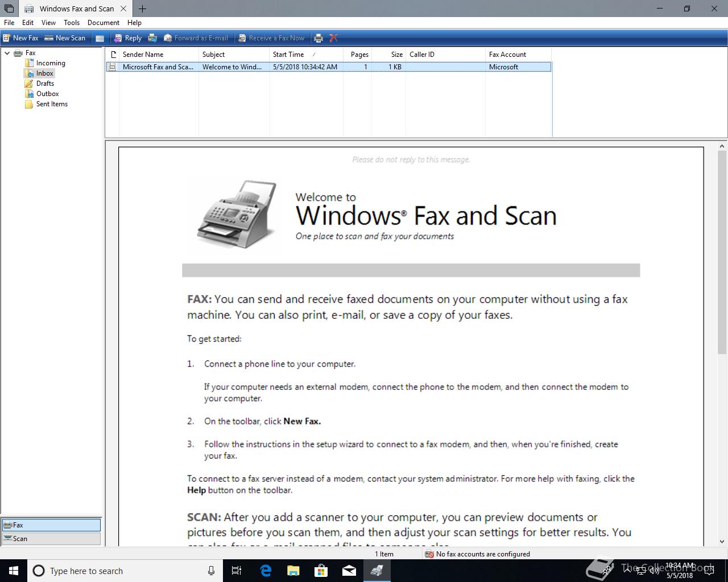Open the Document menu
Viewport: 728px width, 582px height.
104,23
